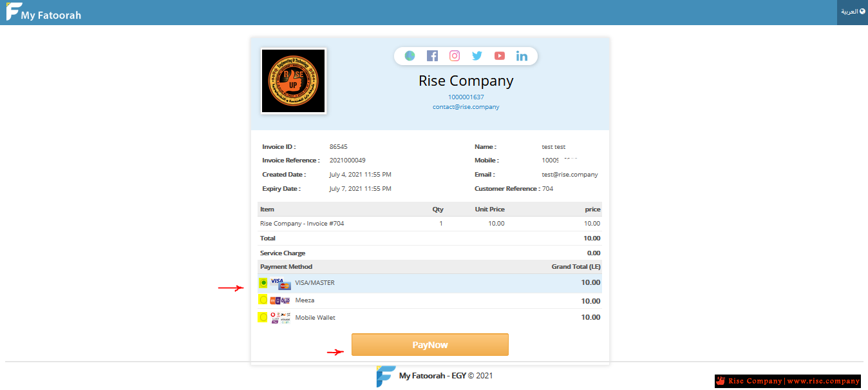This screenshot has width=868, height=390.
Task: Click the Rise Company heading
Action: click(x=466, y=81)
